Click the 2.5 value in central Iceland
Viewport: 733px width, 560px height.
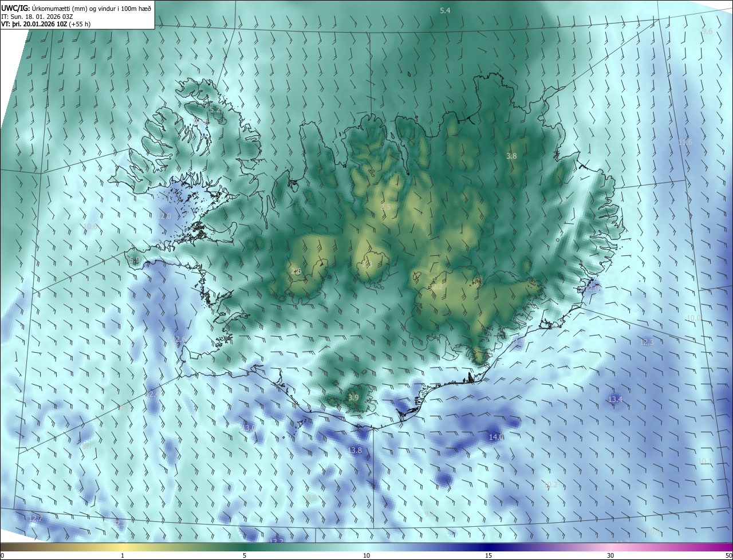click(x=386, y=207)
